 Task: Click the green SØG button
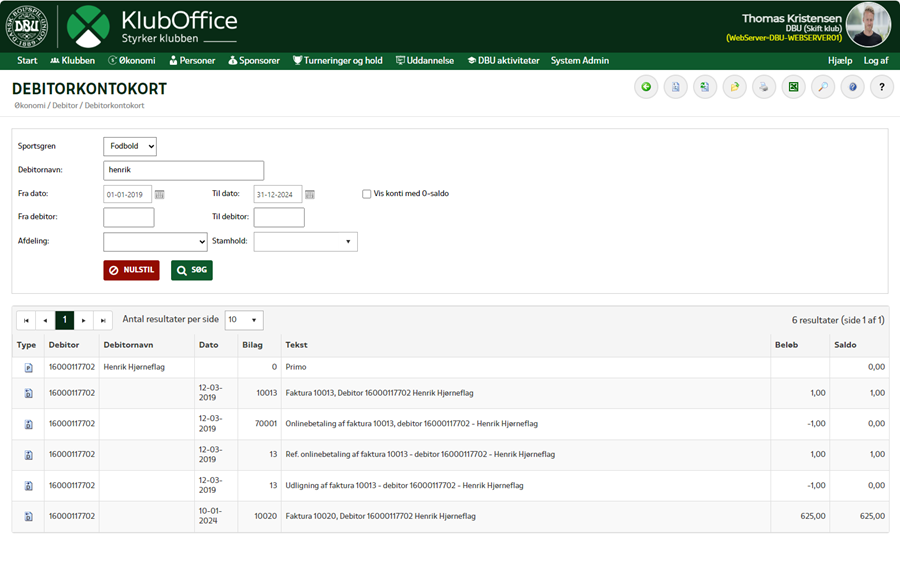pyautogui.click(x=192, y=270)
